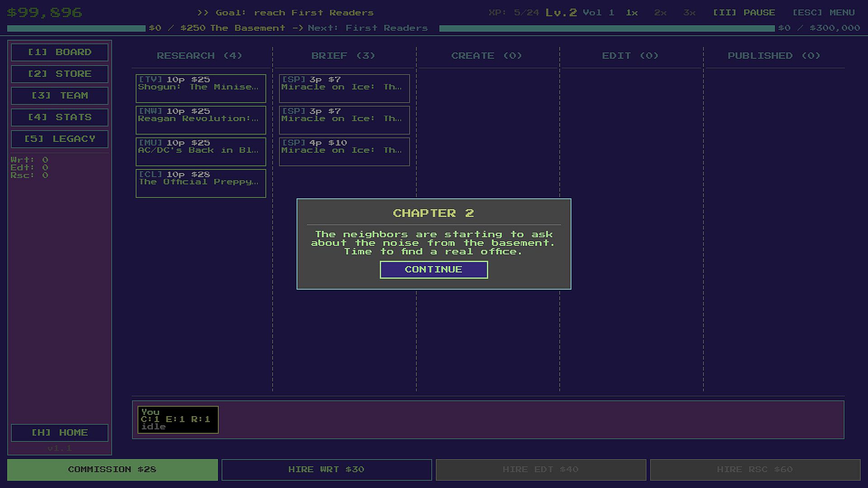Select the Reagan Revolution research card
The width and height of the screenshot is (868, 488).
[x=201, y=120]
